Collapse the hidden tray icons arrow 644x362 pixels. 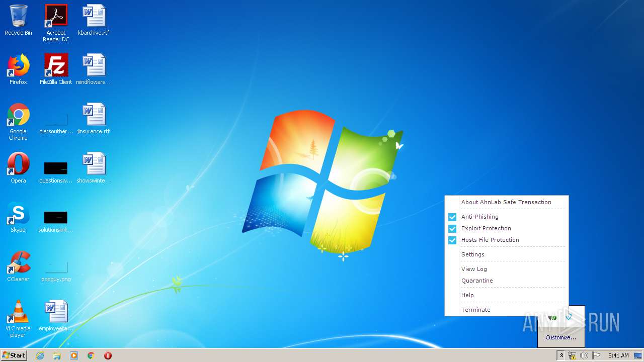561,355
